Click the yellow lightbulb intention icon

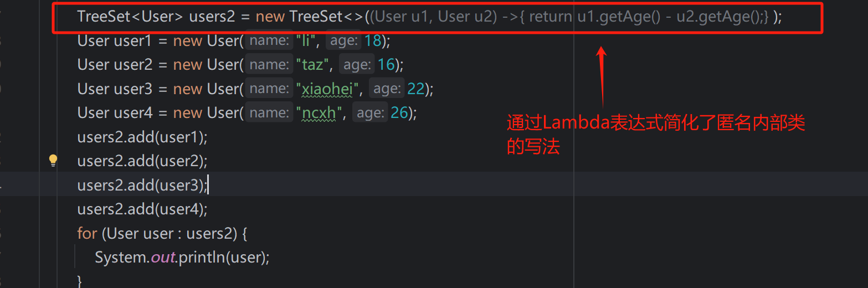tap(53, 161)
